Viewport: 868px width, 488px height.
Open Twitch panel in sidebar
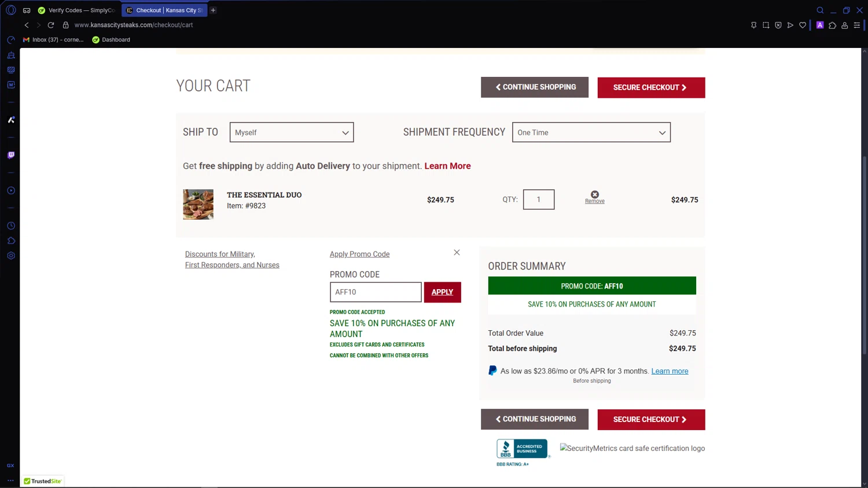[11, 155]
